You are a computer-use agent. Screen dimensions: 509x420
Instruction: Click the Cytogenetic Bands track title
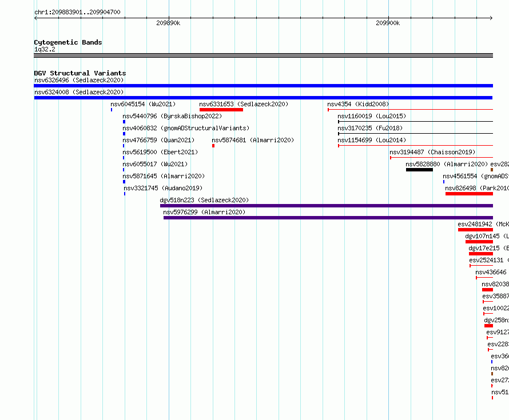point(68,42)
